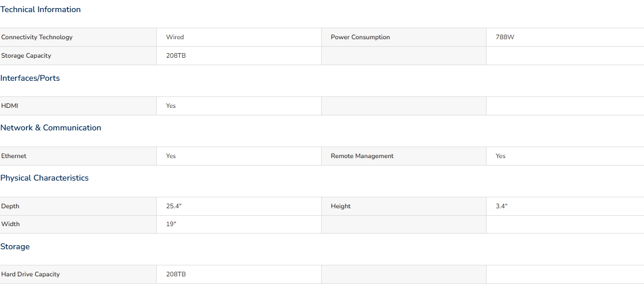The width and height of the screenshot is (644, 285).
Task: Select the Storage Capacity label
Action: point(27,55)
